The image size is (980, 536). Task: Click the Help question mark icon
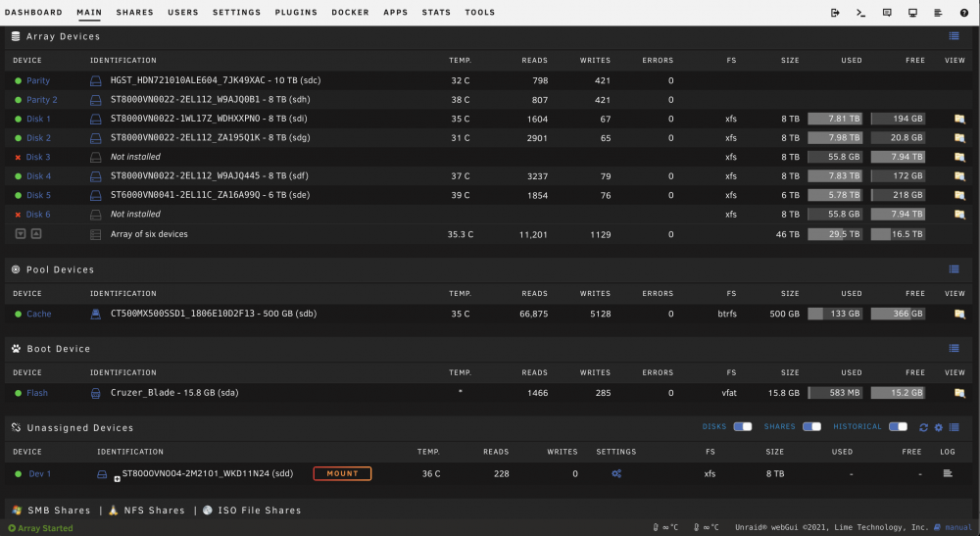tap(963, 13)
